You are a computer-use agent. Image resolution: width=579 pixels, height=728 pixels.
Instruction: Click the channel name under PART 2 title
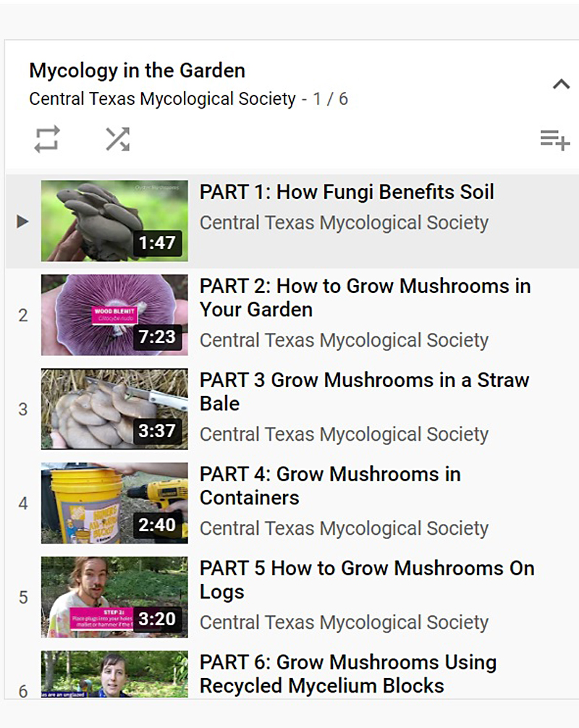(x=344, y=340)
